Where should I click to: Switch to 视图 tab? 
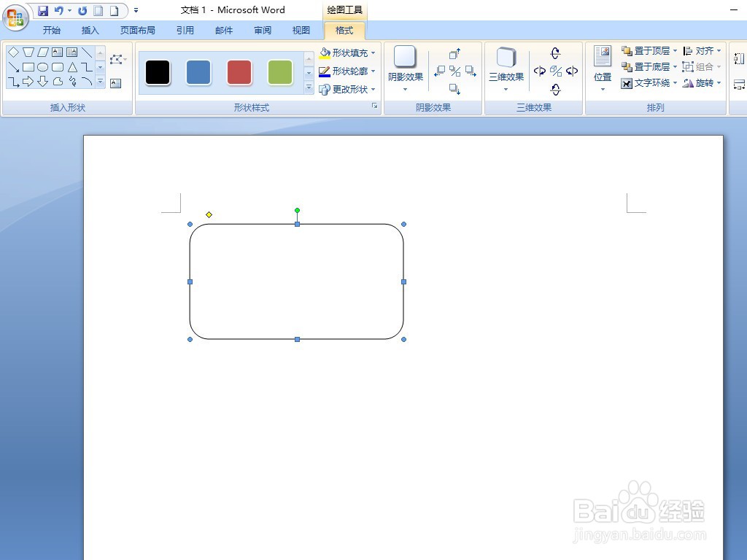pyautogui.click(x=301, y=31)
